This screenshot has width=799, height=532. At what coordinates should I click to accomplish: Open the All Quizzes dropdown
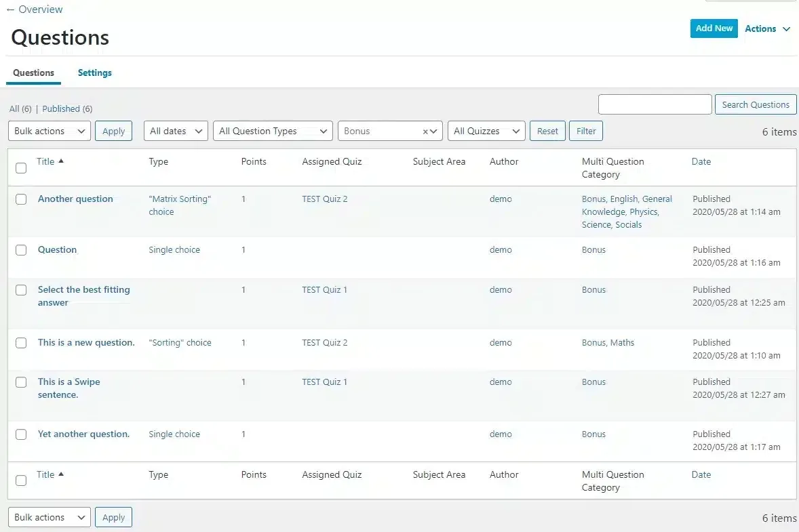486,131
